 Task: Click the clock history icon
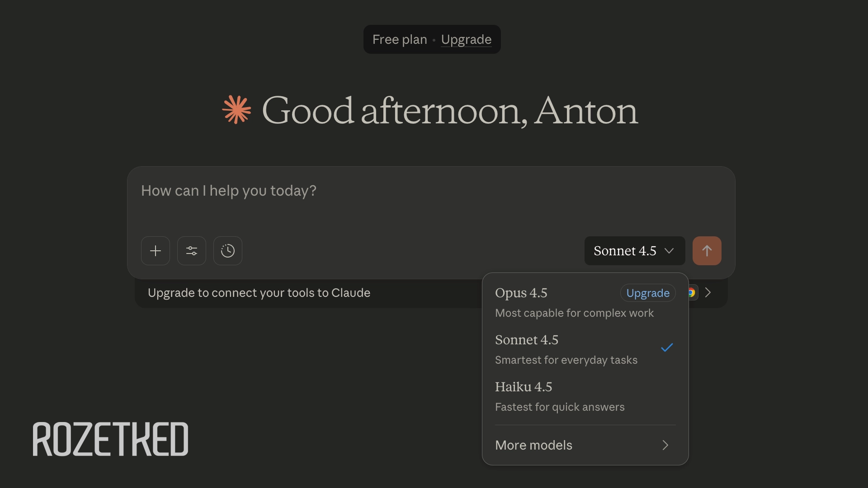(x=228, y=251)
